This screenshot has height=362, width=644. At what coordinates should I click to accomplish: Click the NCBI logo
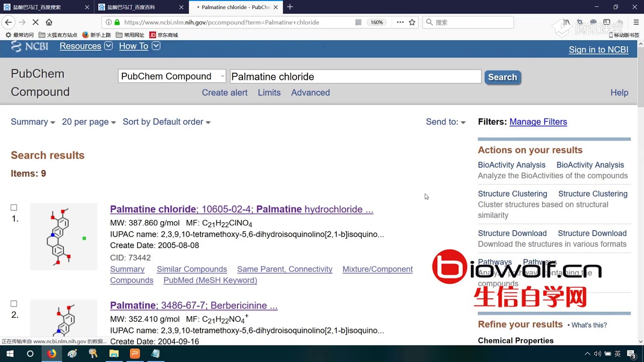coord(30,46)
